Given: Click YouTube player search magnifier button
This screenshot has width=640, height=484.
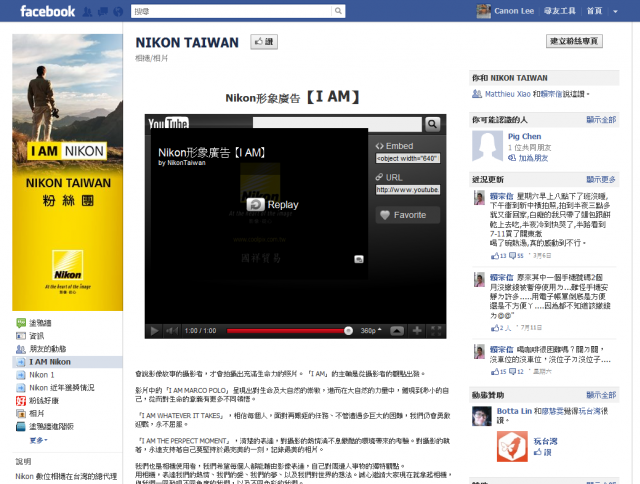Looking at the screenshot, I should pos(432,124).
